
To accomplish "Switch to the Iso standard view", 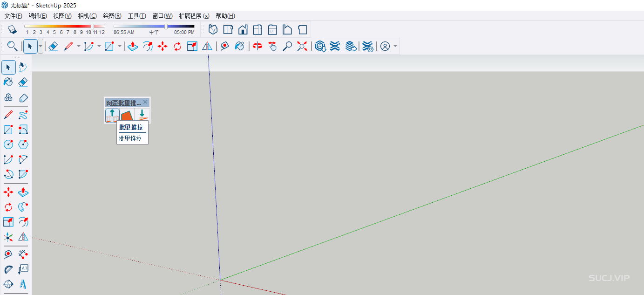I will pos(213,29).
